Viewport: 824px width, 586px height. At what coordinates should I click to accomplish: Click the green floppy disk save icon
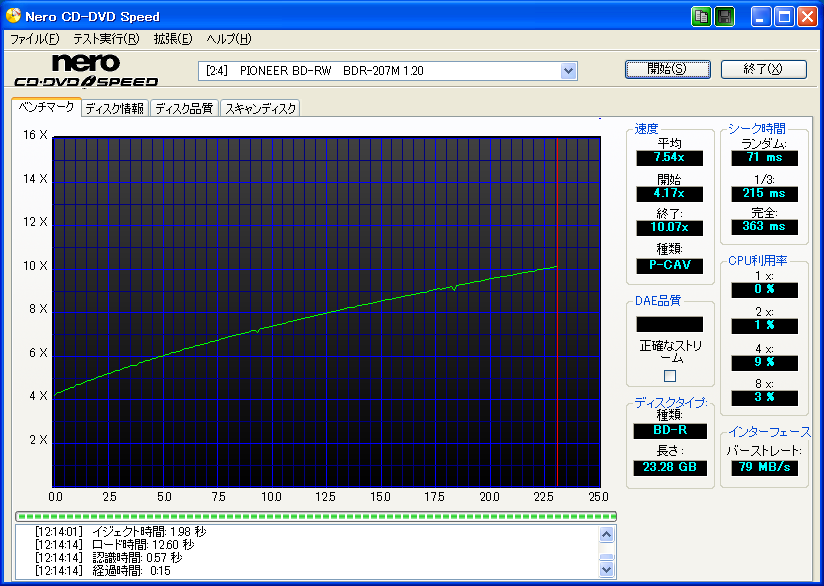click(x=725, y=16)
